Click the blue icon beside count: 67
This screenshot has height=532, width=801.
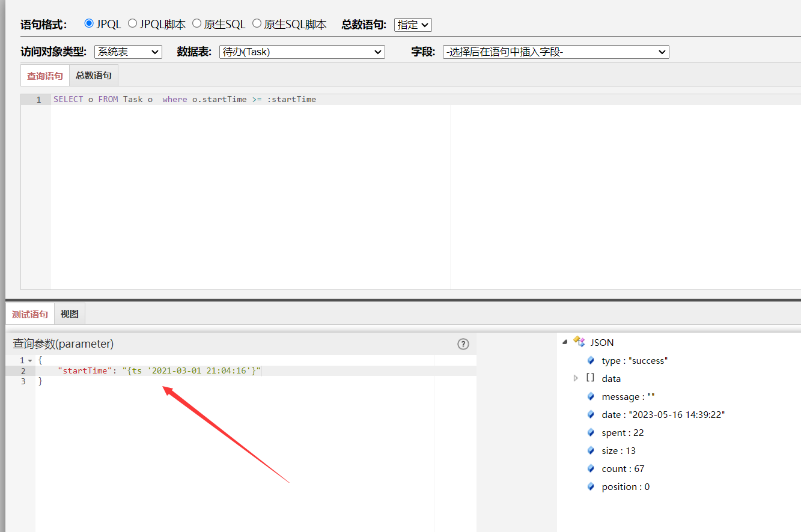591,468
